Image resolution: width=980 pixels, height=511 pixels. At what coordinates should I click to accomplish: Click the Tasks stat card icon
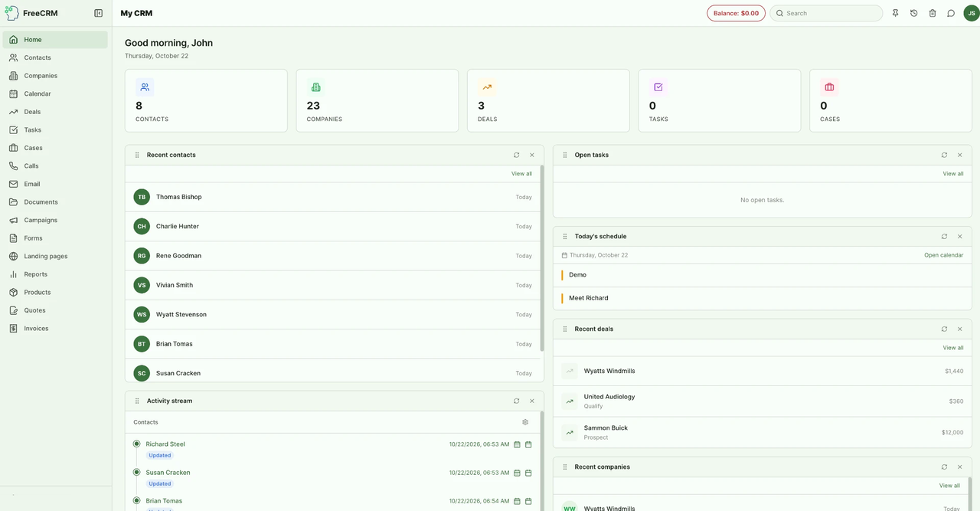click(x=658, y=87)
